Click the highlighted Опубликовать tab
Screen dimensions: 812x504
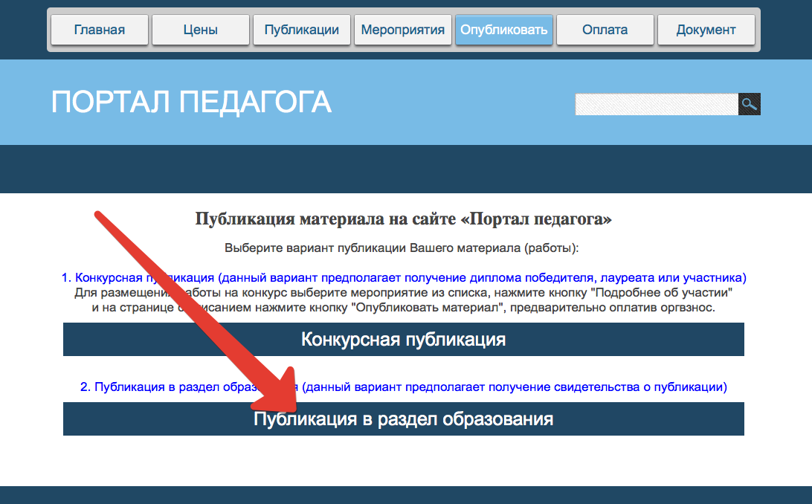pyautogui.click(x=503, y=30)
